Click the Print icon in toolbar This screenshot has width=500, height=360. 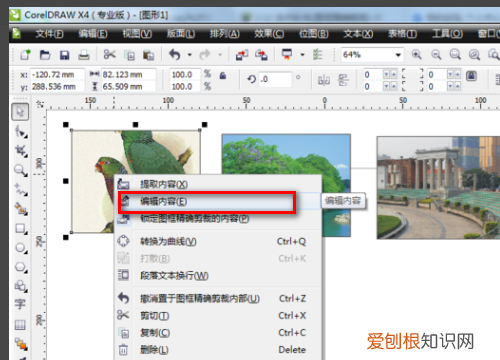[84, 55]
